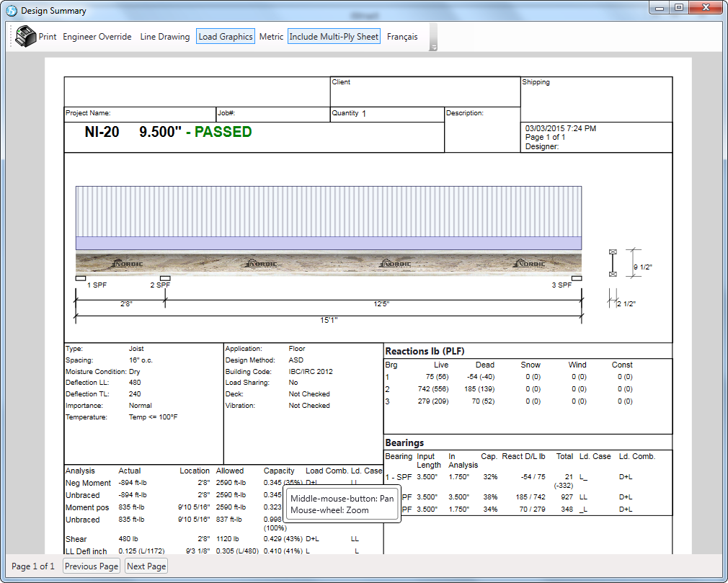Maximize the Design Summary window
728x583 pixels.
[678, 8]
